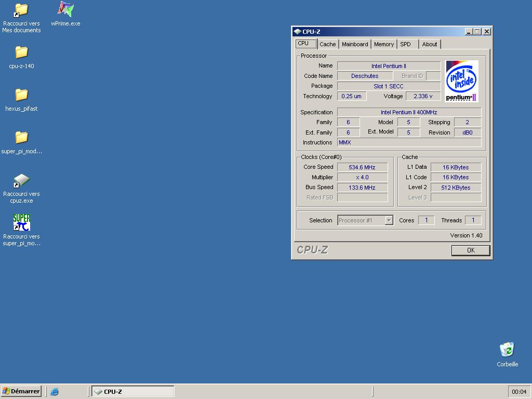Click the Cores value field

point(426,220)
